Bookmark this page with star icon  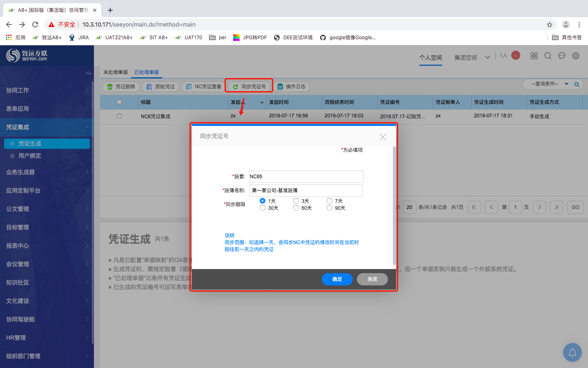pos(550,25)
